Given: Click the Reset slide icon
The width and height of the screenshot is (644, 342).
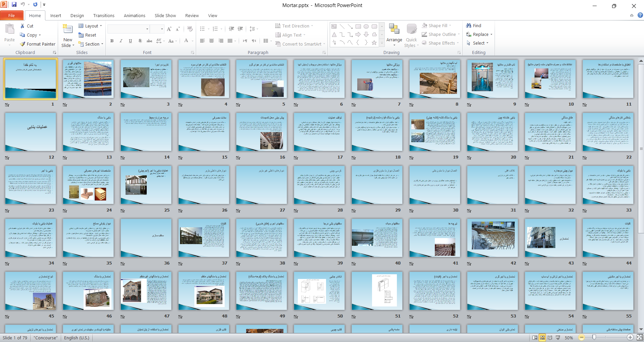Looking at the screenshot, I should [81, 35].
